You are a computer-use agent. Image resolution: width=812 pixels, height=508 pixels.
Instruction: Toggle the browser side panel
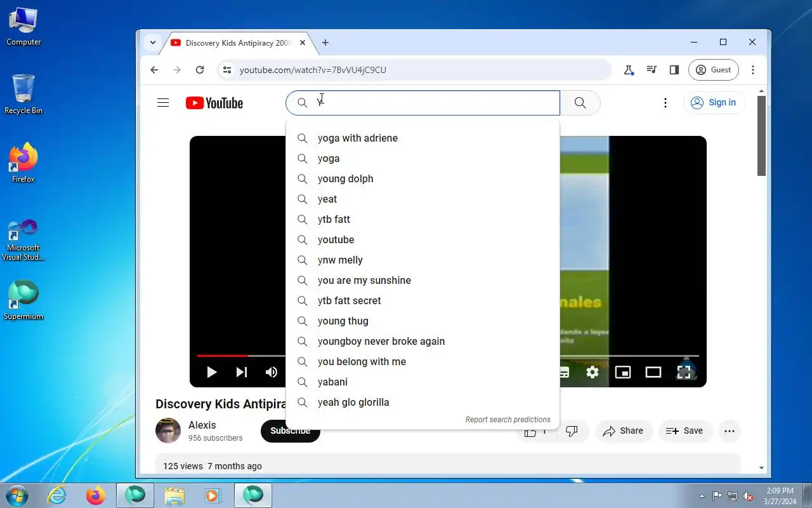[x=674, y=70]
